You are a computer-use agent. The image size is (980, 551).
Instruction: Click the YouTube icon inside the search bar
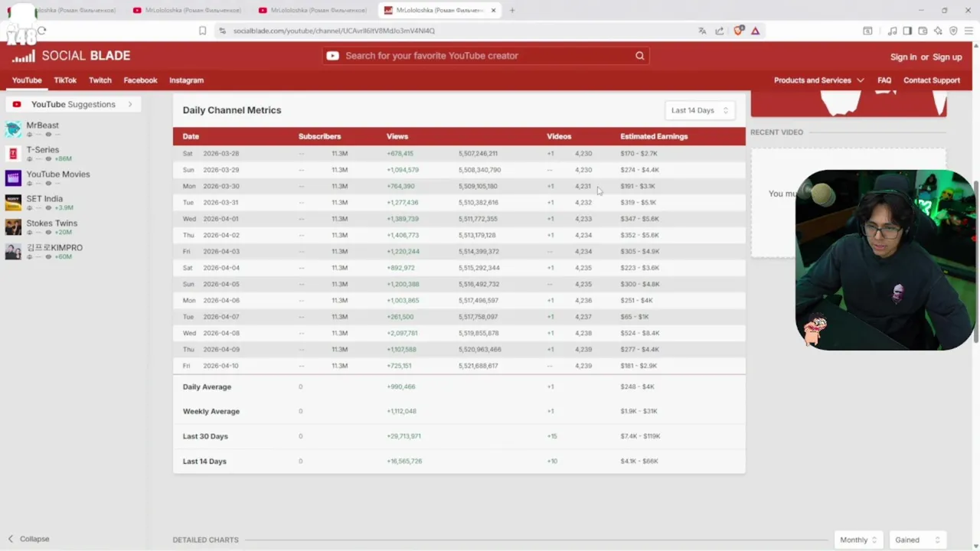pyautogui.click(x=332, y=56)
